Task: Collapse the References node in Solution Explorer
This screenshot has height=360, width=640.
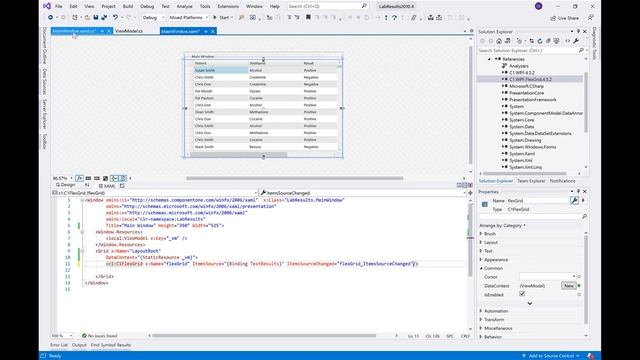Action: coord(489,59)
